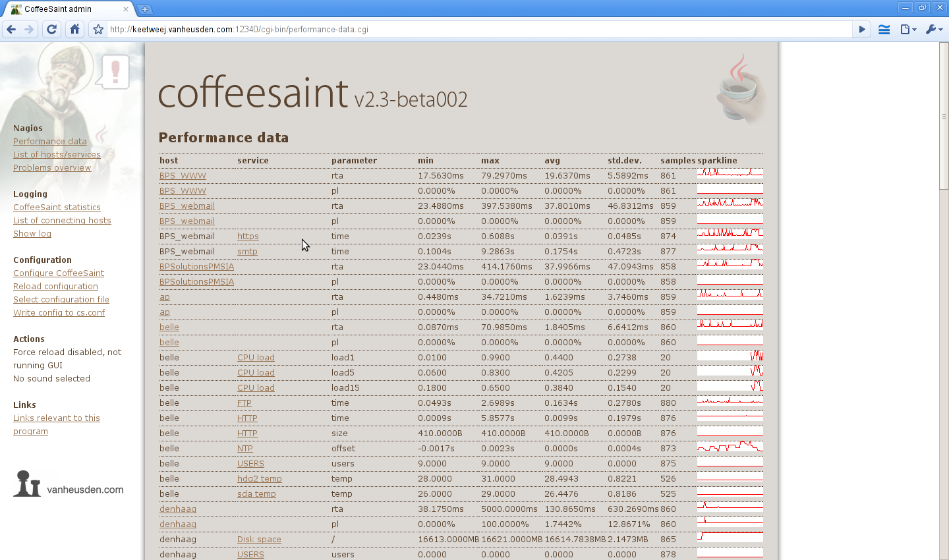Click sparkline for NTP offset row
The height and width of the screenshot is (560, 949).
coord(730,446)
